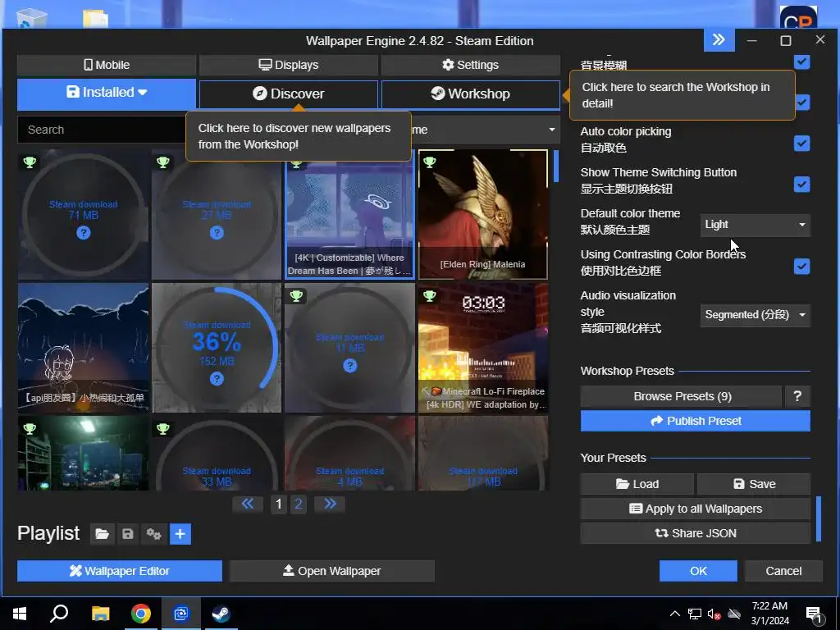Open playlist settings gears icon

153,534
